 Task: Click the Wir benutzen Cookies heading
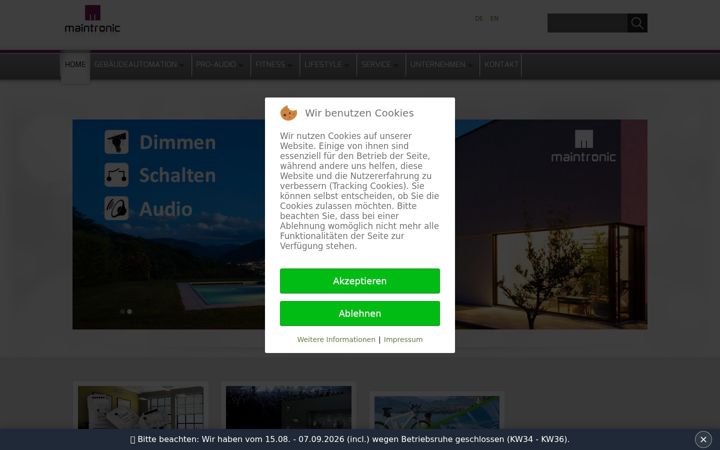point(359,113)
